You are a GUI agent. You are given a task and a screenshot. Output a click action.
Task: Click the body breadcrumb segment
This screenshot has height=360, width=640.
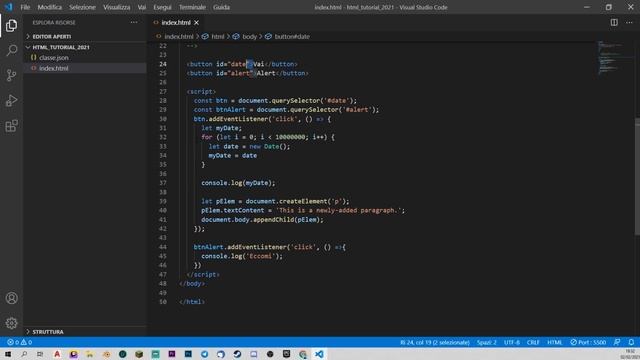249,36
